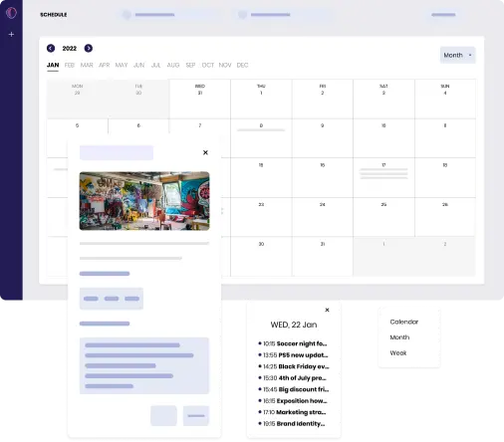
Task: Click the event title field in popup
Action: [117, 153]
